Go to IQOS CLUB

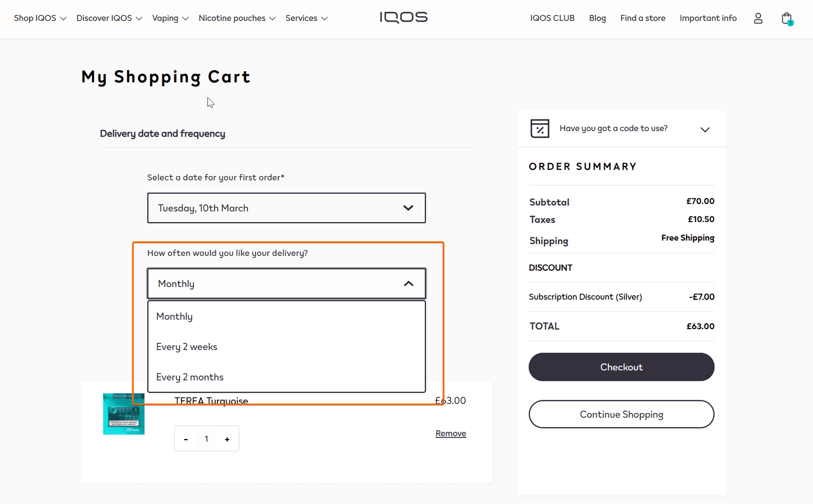click(x=552, y=18)
